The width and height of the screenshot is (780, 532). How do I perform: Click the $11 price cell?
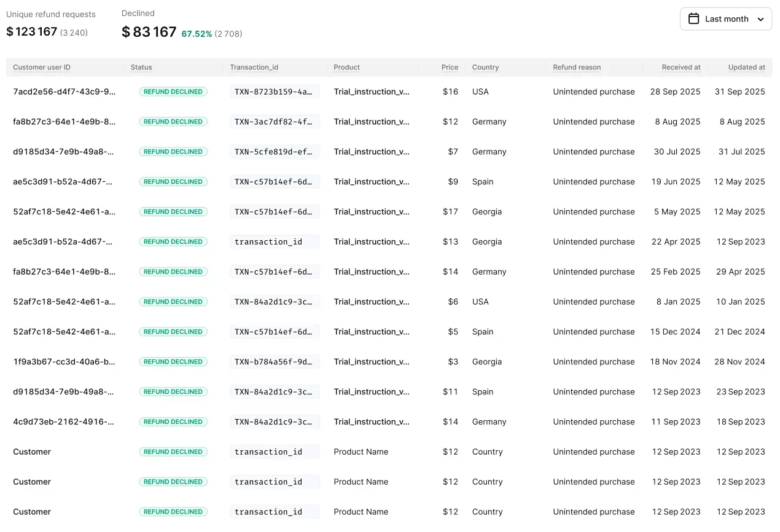(x=450, y=392)
